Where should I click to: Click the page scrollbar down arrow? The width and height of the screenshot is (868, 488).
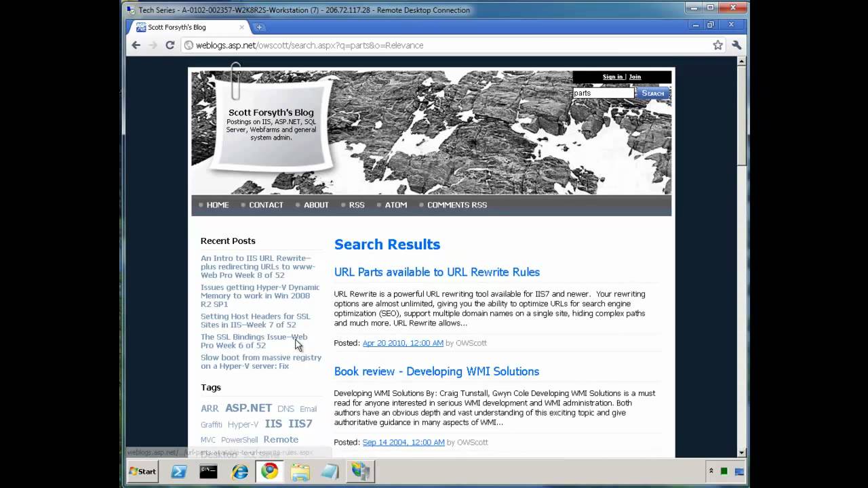pos(741,452)
